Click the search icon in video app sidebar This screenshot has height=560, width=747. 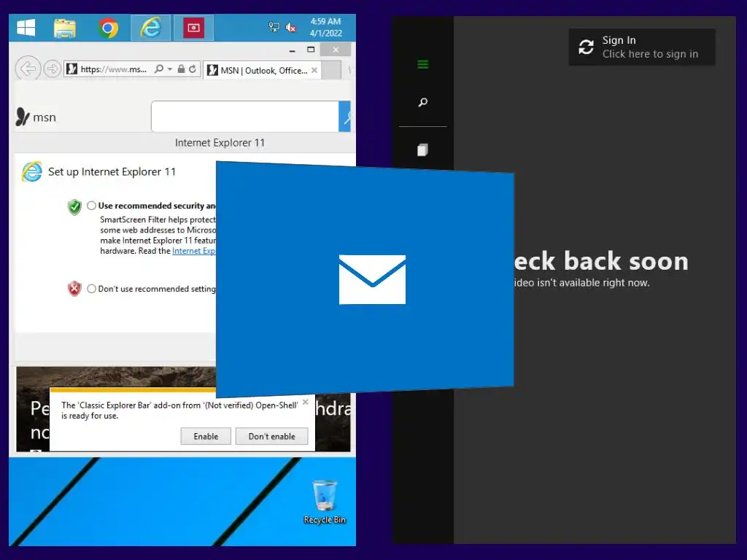(422, 102)
